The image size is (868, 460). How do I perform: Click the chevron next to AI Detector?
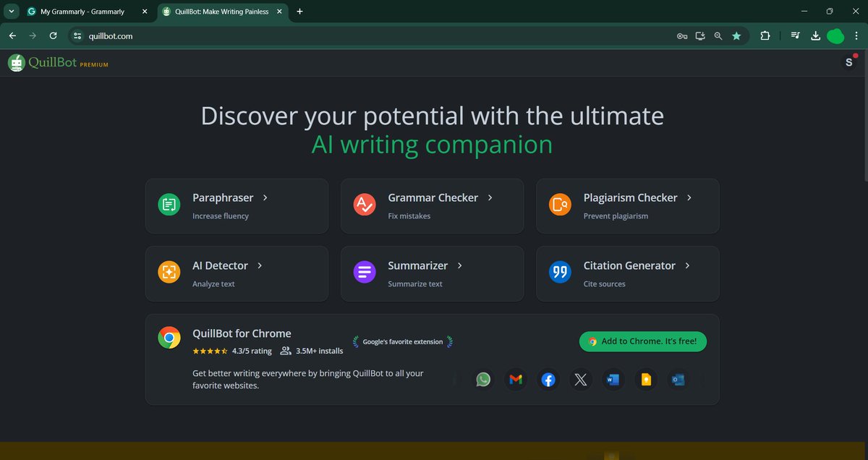coord(260,265)
